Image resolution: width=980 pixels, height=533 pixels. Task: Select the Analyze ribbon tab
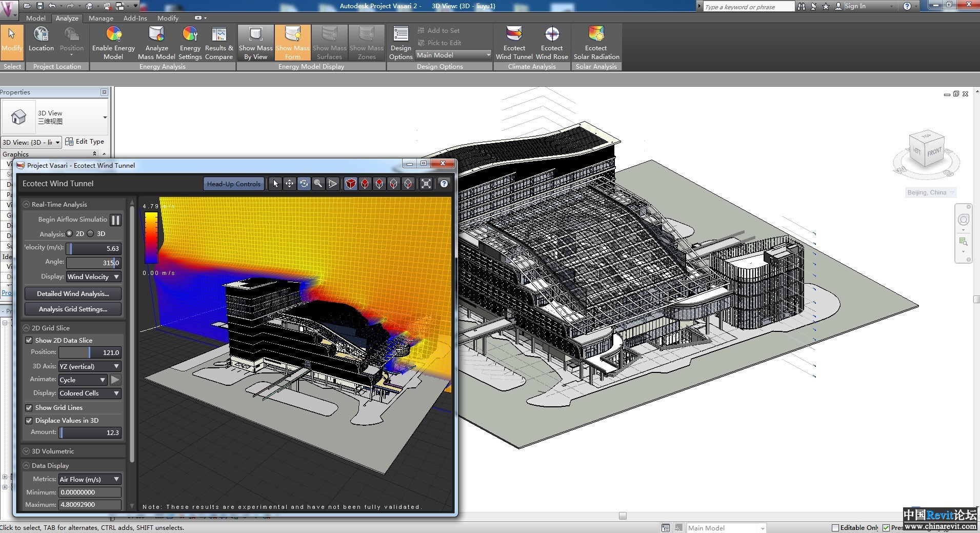click(67, 18)
